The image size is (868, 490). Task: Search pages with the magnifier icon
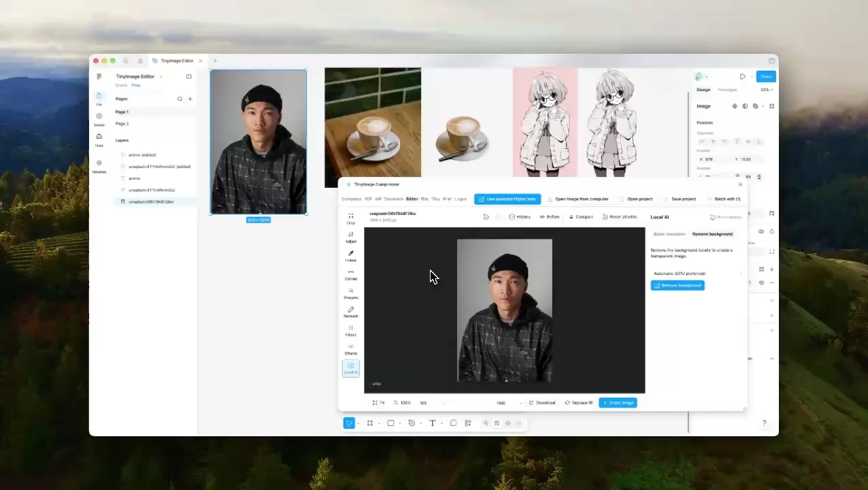tap(180, 99)
